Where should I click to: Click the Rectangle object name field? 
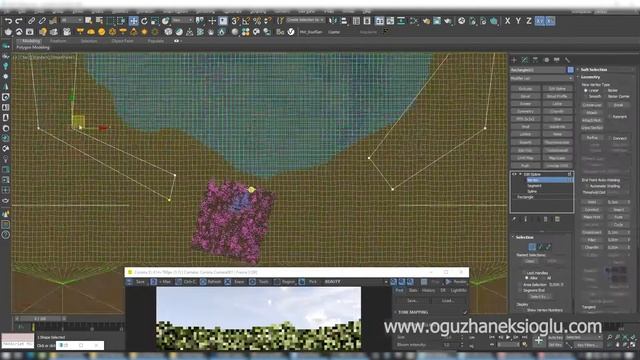click(538, 70)
